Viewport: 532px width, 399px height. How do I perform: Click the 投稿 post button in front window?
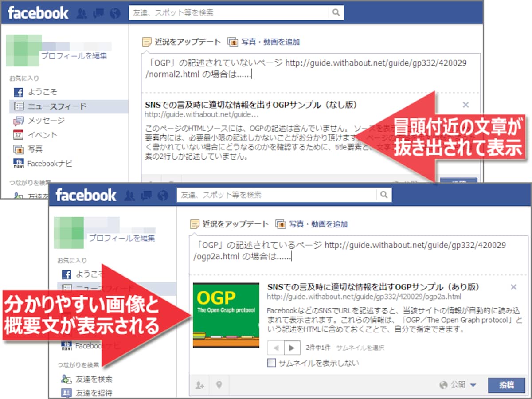pyautogui.click(x=506, y=385)
